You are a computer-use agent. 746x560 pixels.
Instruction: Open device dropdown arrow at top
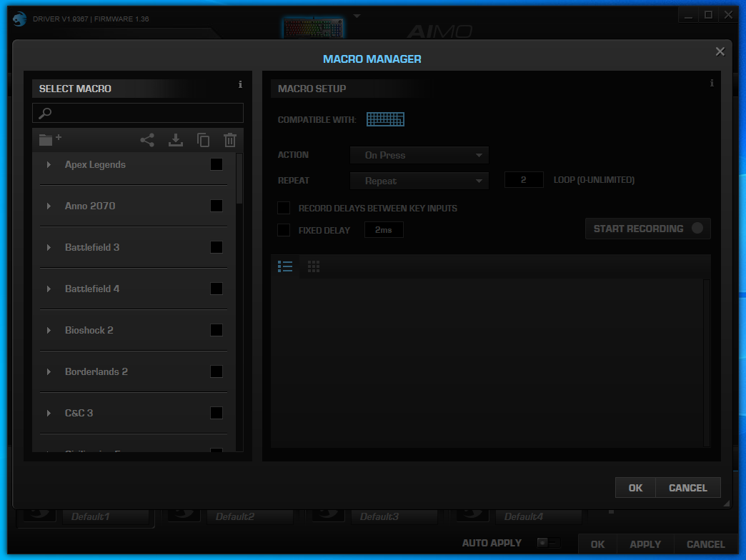(x=357, y=16)
